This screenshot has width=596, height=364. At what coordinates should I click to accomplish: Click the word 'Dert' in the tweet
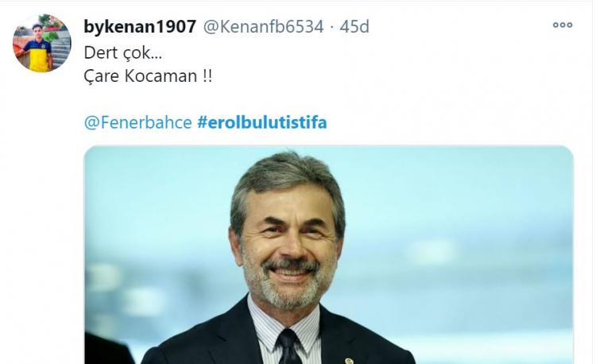tap(101, 52)
